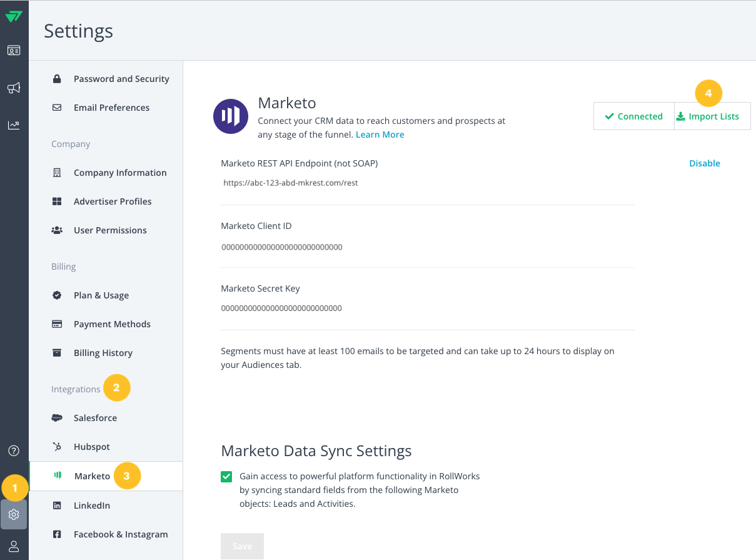Follow the Learn More link
This screenshot has height=560, width=756.
click(x=380, y=135)
